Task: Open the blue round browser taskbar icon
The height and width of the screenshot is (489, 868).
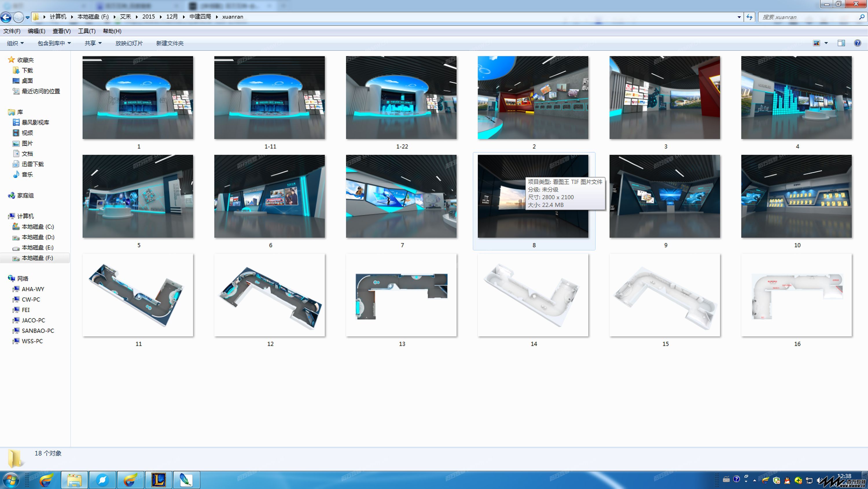Action: (102, 480)
